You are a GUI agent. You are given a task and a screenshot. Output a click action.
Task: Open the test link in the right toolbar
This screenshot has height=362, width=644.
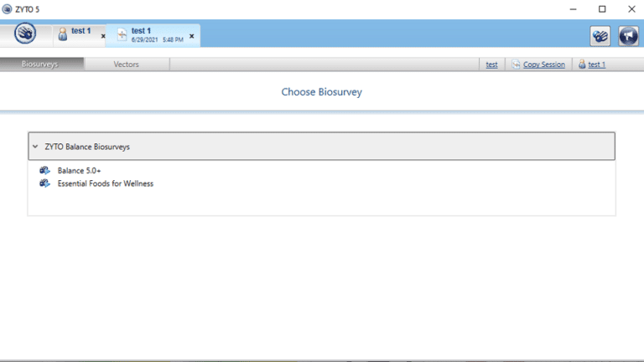pos(491,65)
